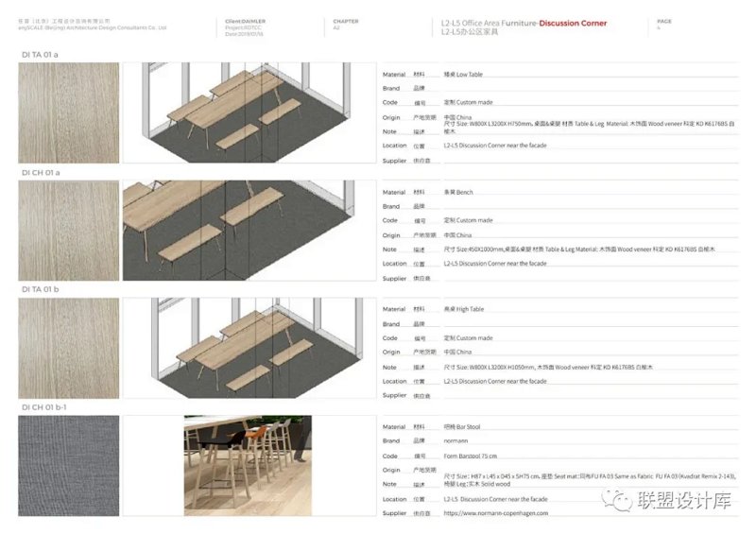Image resolution: width=756 pixels, height=534 pixels.
Task: Select the wood veneer swatch for DI TA 01 a
Action: [69, 112]
